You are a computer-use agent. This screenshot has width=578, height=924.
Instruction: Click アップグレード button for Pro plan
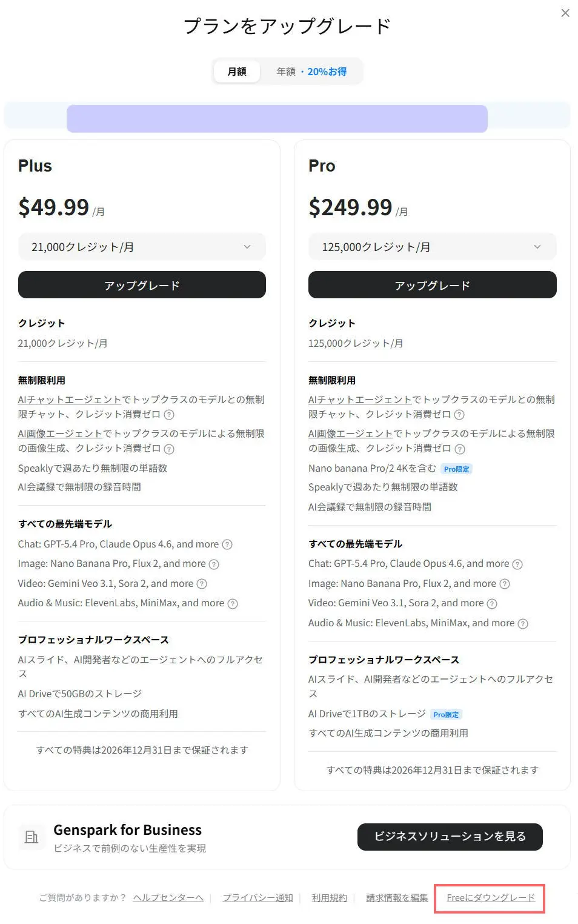432,284
